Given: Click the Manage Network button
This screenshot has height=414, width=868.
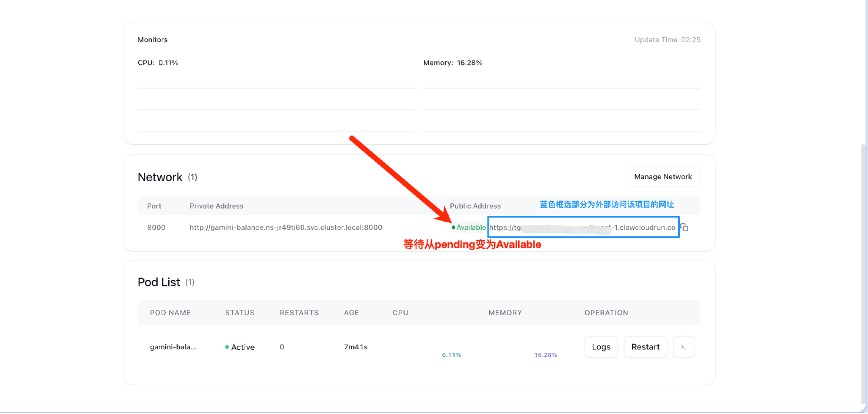Looking at the screenshot, I should pyautogui.click(x=663, y=176).
